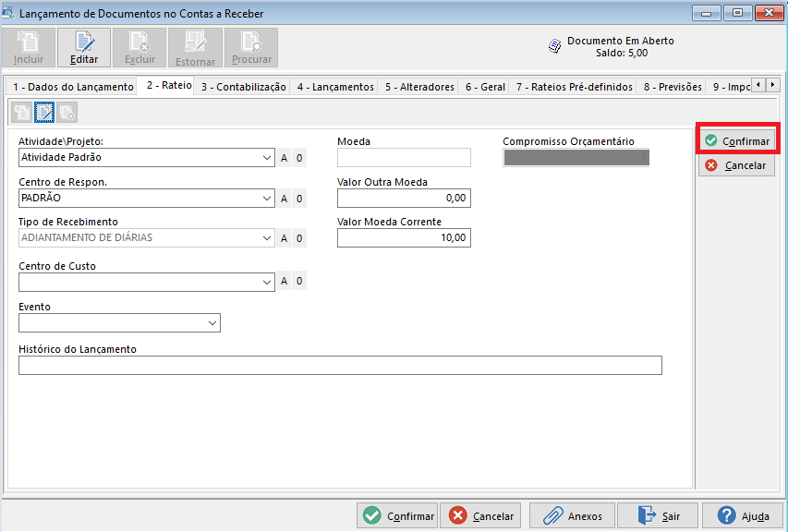
Task: Click the 0 button beside Centro de Respon.
Action: click(x=299, y=199)
